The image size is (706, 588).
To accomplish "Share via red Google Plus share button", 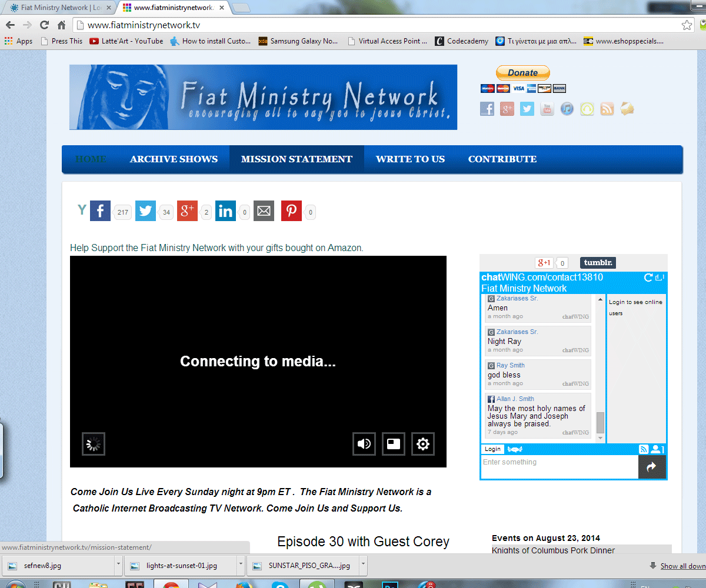I will (x=187, y=211).
